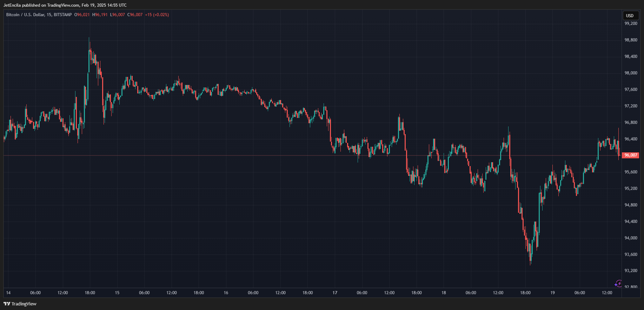
Task: Click the date 16 on time axis
Action: [x=226, y=293]
